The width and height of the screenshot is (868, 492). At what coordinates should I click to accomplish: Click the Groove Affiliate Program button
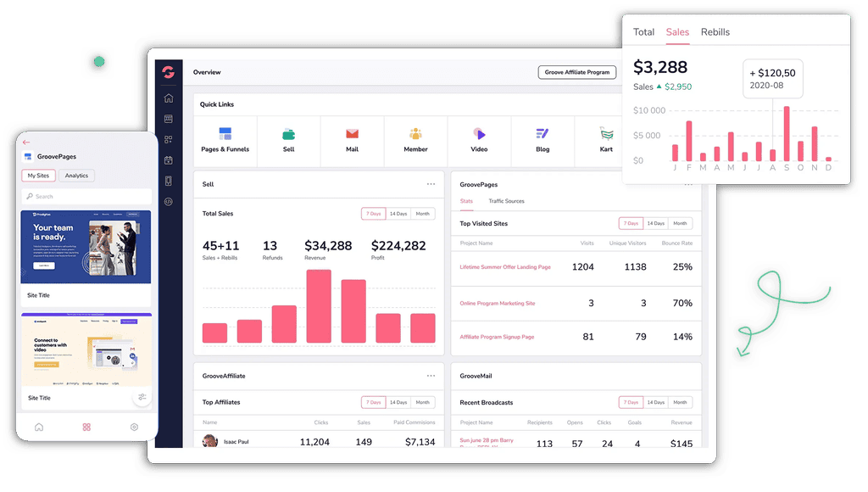pyautogui.click(x=576, y=72)
